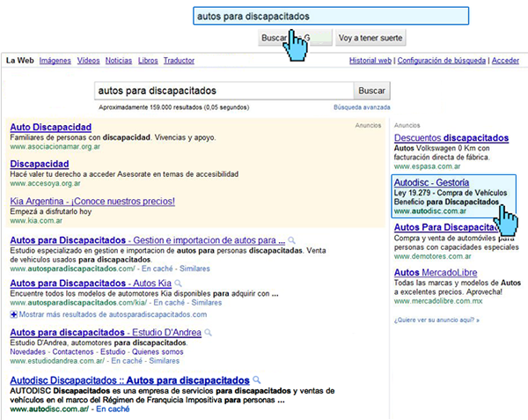Click 'Aproximadamente 159.000 resultados' text

[173, 107]
